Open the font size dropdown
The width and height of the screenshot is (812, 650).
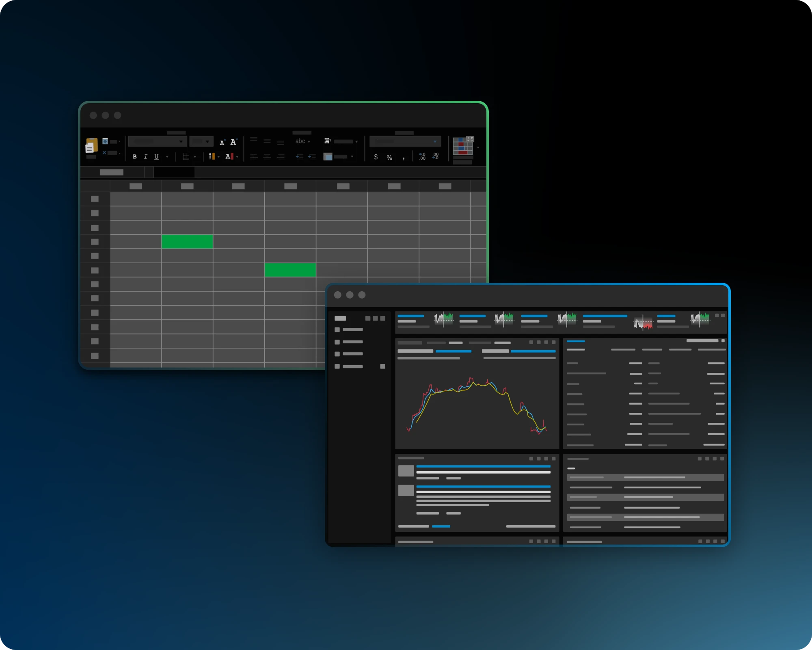coord(207,141)
